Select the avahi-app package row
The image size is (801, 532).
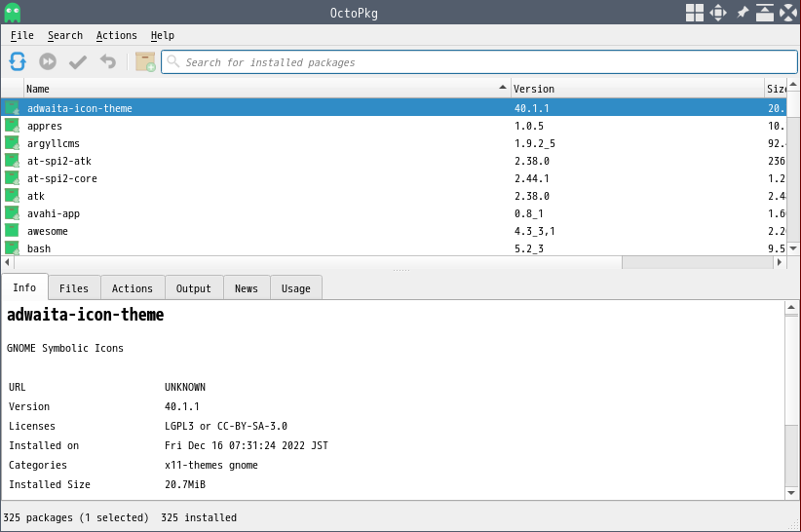click(394, 213)
